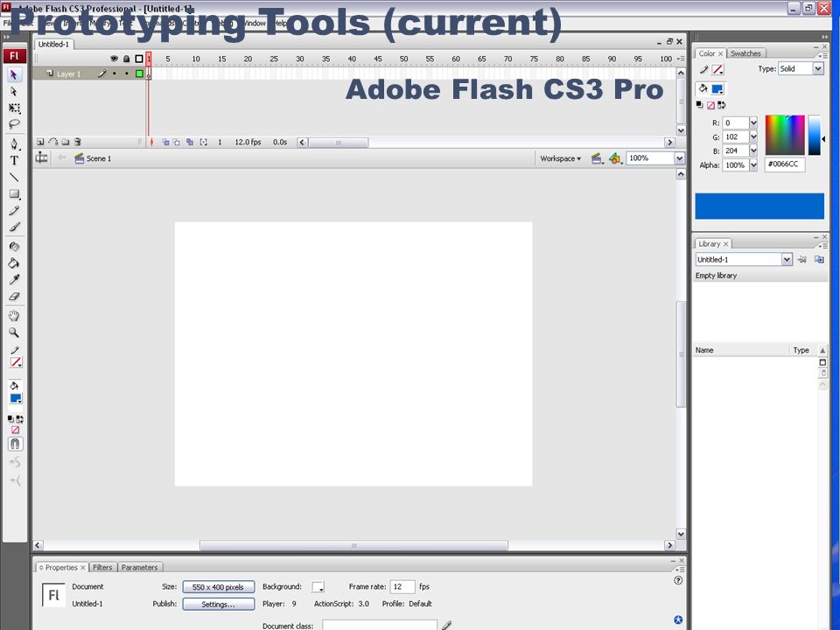Click the Publish Settings... button
Image resolution: width=840 pixels, height=630 pixels.
click(x=219, y=605)
